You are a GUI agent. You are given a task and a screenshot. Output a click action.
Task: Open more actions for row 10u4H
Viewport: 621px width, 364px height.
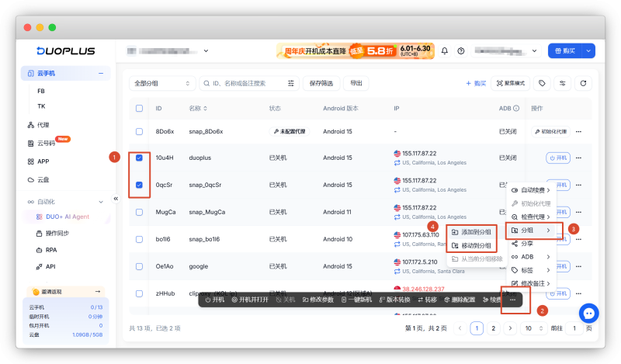(578, 158)
